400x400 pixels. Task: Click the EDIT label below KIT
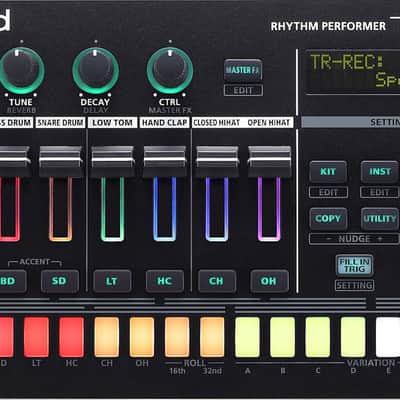click(328, 192)
